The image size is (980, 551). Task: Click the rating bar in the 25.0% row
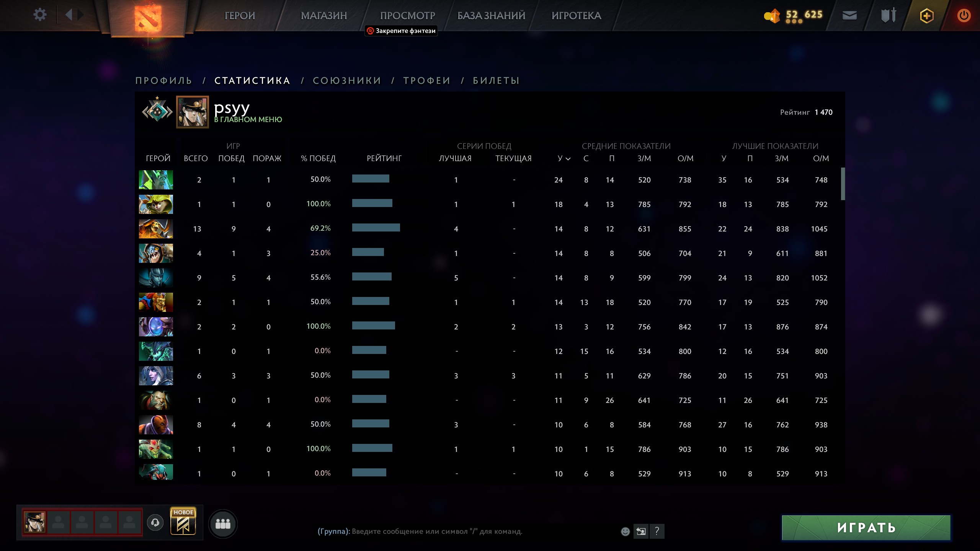[368, 252]
